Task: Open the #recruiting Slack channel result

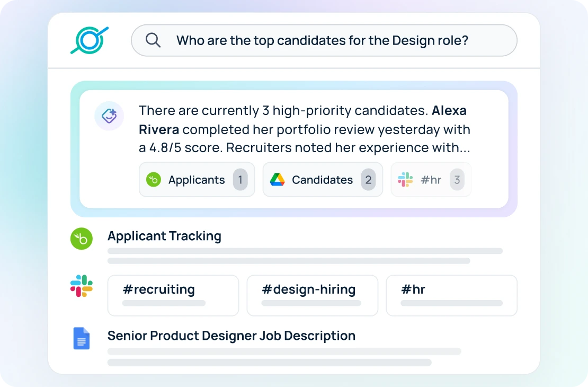Action: (173, 295)
